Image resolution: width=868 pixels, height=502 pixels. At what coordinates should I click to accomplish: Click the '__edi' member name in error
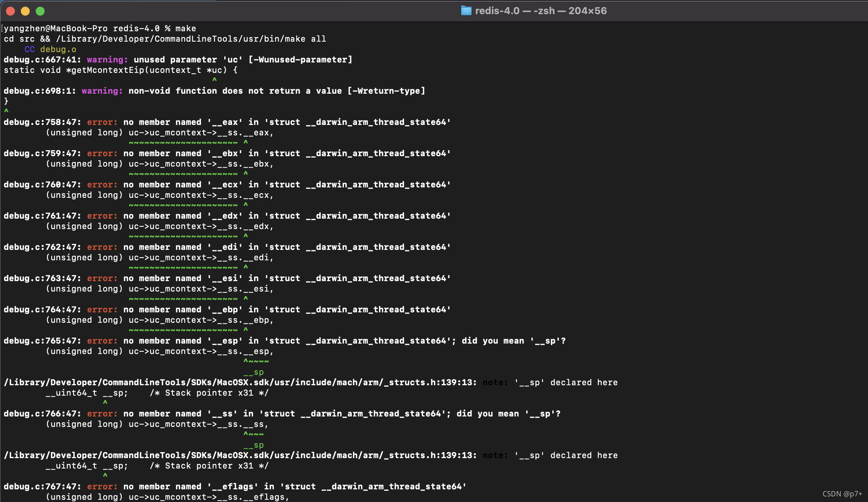pyautogui.click(x=225, y=247)
